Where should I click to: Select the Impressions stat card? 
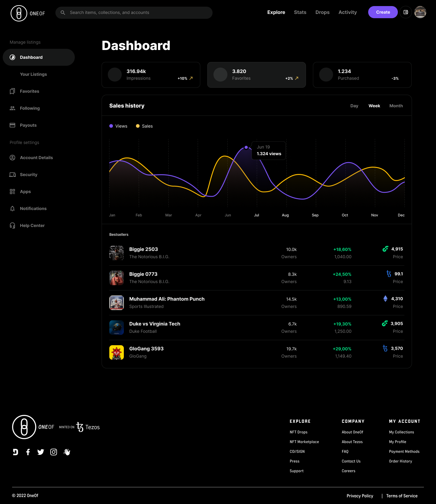pos(151,75)
